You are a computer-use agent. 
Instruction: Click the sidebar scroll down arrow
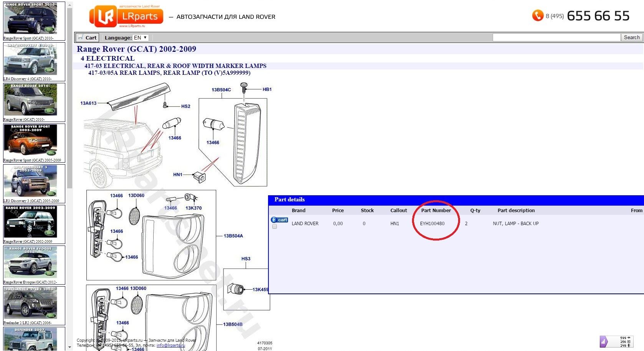click(70, 347)
